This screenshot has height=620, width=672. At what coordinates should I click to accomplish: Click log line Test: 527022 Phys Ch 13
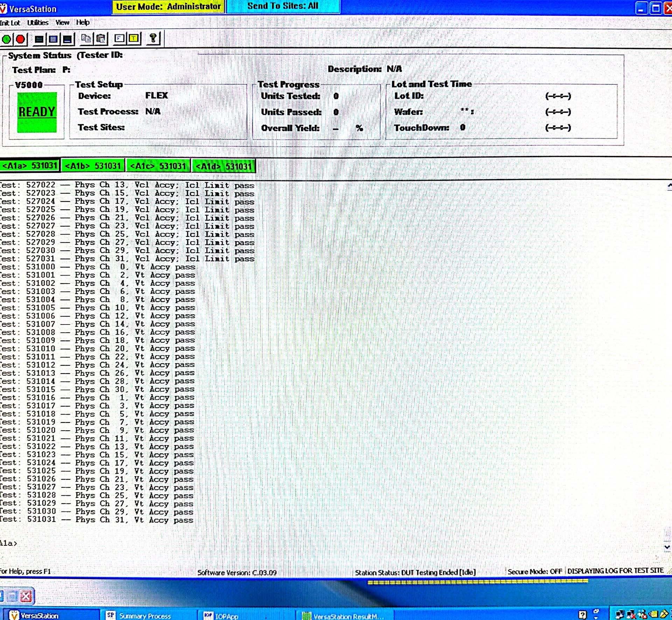[127, 185]
